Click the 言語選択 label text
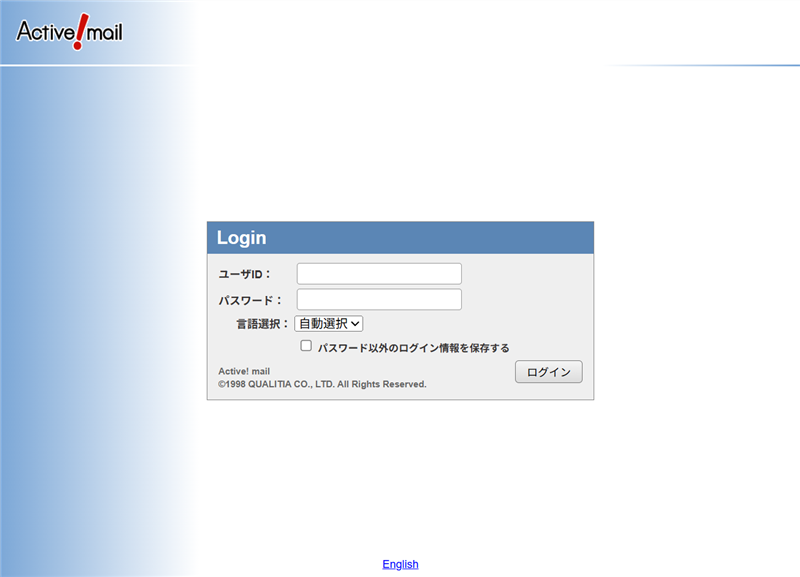Image resolution: width=800 pixels, height=577 pixels. coord(262,324)
